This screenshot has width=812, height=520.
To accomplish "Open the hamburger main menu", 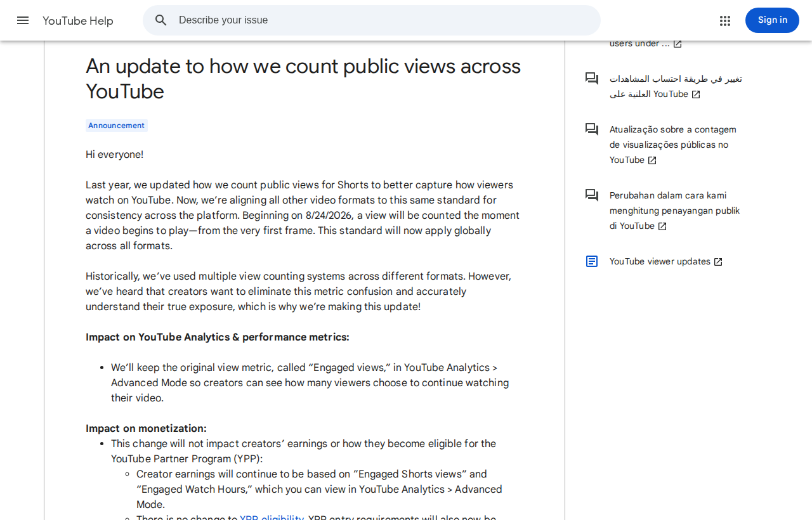I will click(23, 20).
